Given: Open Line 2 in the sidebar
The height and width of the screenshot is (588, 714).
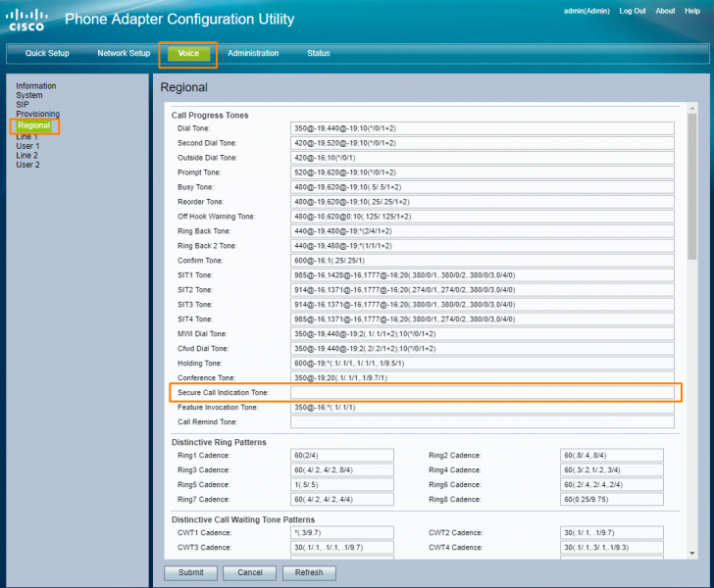Looking at the screenshot, I should [26, 155].
